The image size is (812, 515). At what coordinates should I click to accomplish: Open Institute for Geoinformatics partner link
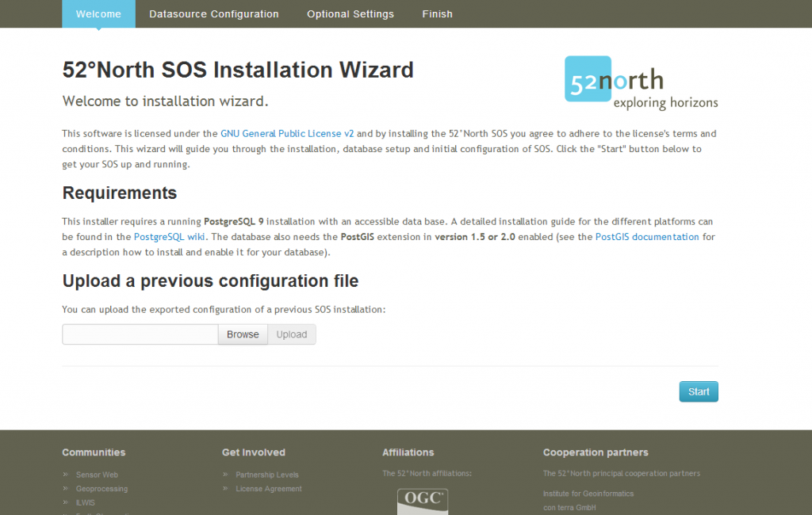tap(588, 494)
